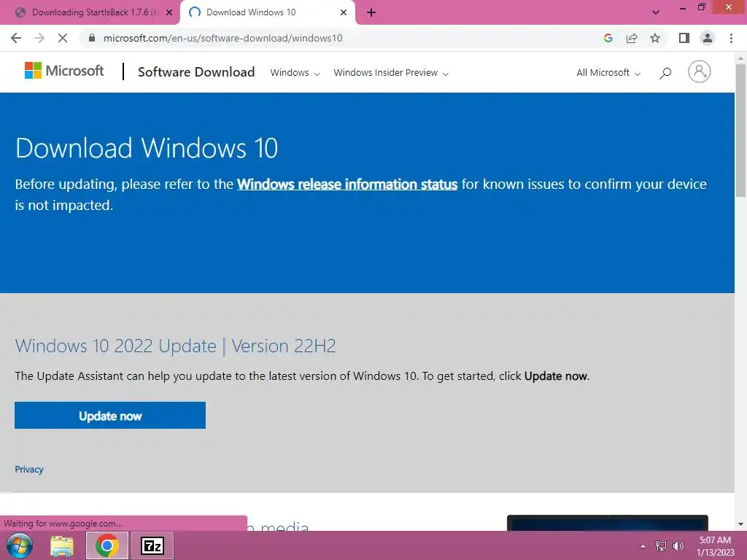747x560 pixels.
Task: Open Chrome's three-dot menu
Action: pos(731,38)
